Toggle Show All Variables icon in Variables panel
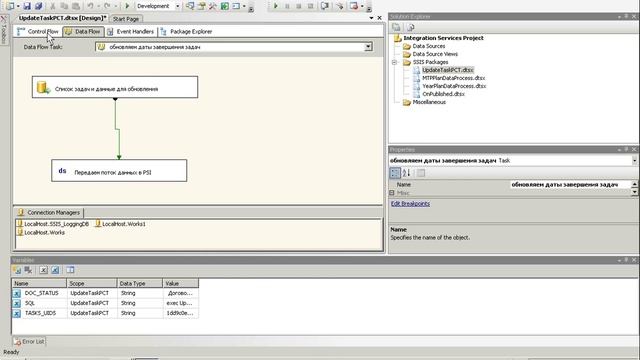Screen dimensions: 640x360 55,270
